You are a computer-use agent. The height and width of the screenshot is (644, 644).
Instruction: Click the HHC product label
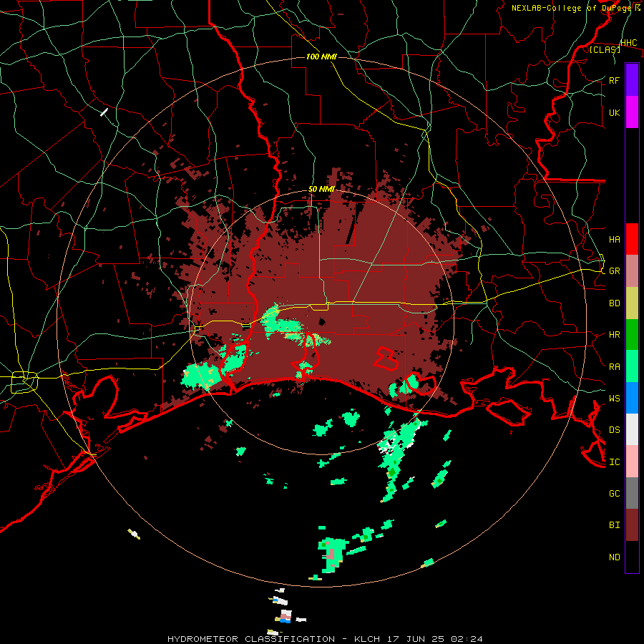[628, 43]
